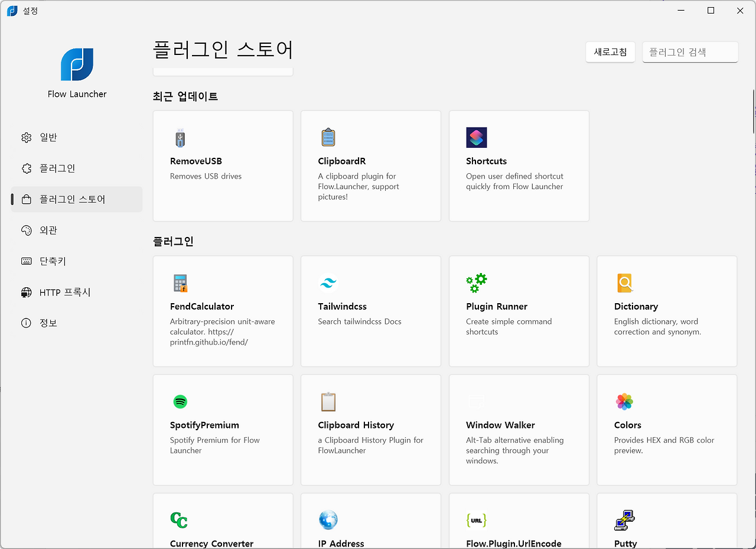Viewport: 756px width, 549px height.
Task: Click the Flow.Plugin.UrlEncode plugin title
Action: (x=514, y=544)
